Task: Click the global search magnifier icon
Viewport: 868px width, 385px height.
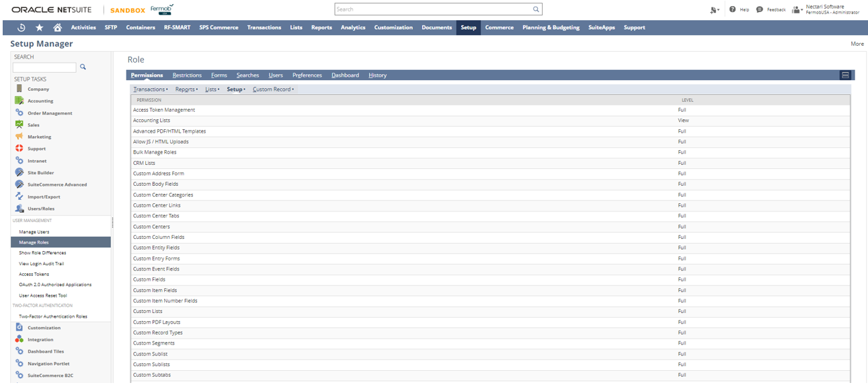Action: [x=536, y=9]
